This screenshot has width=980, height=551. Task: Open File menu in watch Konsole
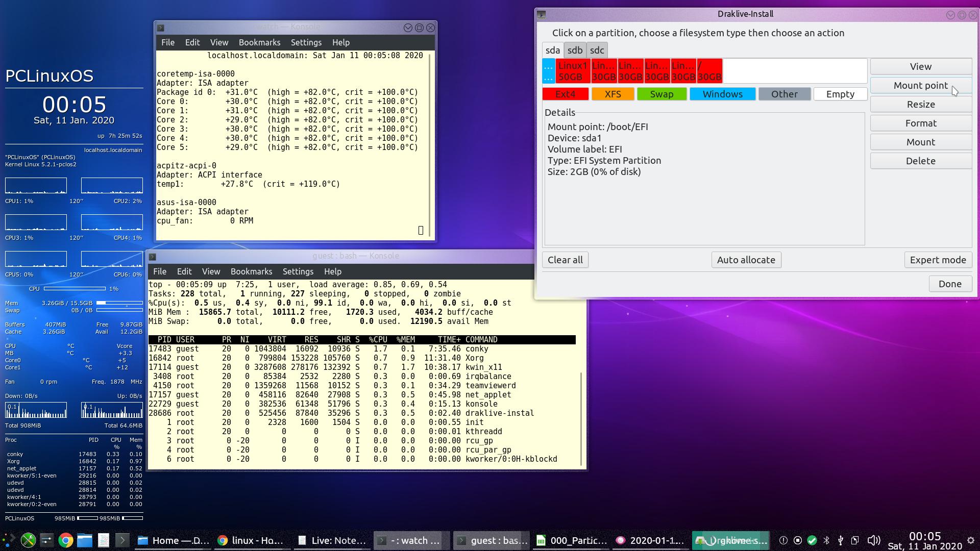[x=168, y=42]
